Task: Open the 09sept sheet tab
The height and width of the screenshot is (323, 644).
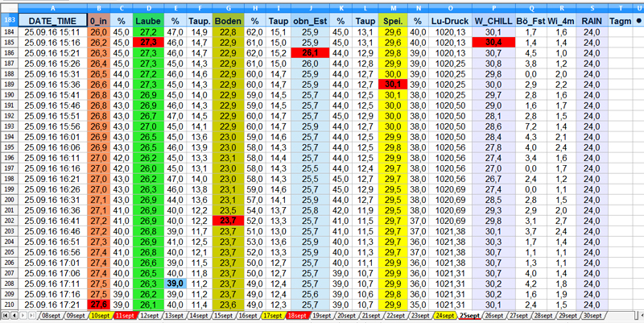Action: tap(76, 315)
